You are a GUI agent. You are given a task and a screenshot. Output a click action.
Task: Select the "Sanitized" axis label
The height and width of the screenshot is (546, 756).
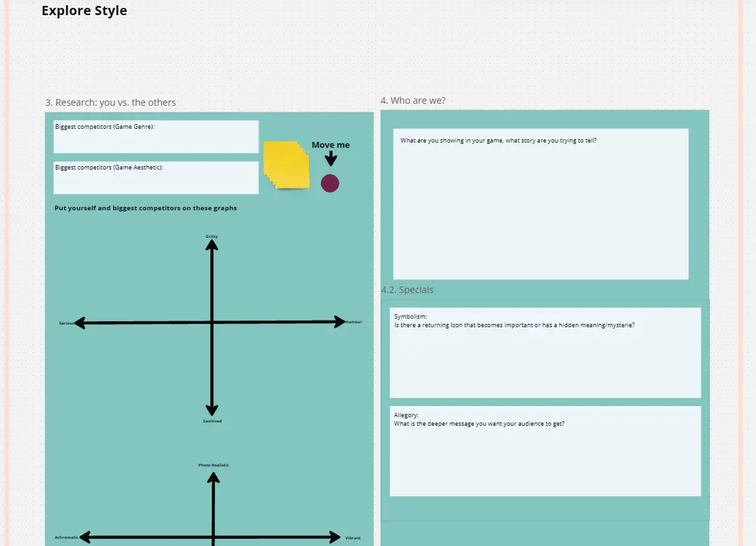coord(212,421)
